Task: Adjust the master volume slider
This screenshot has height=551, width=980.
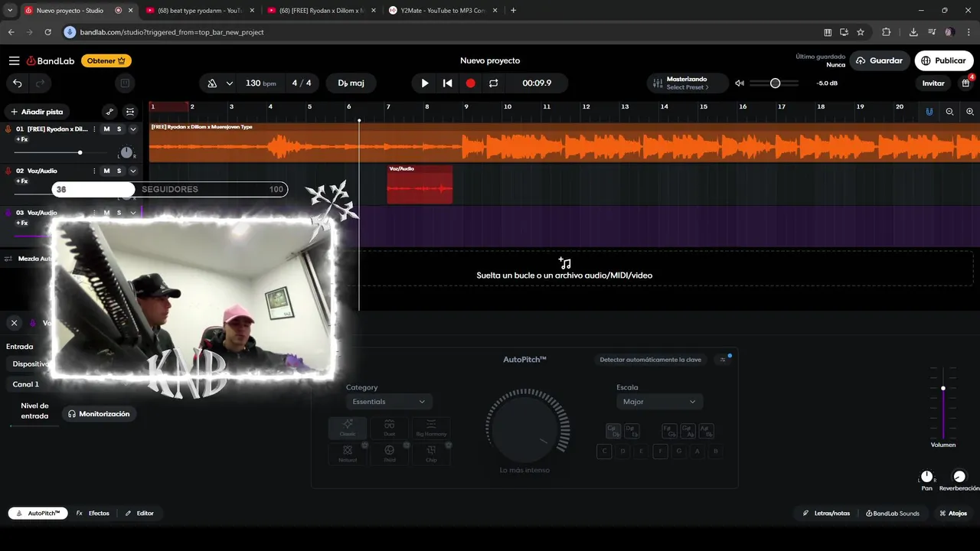Action: point(775,83)
